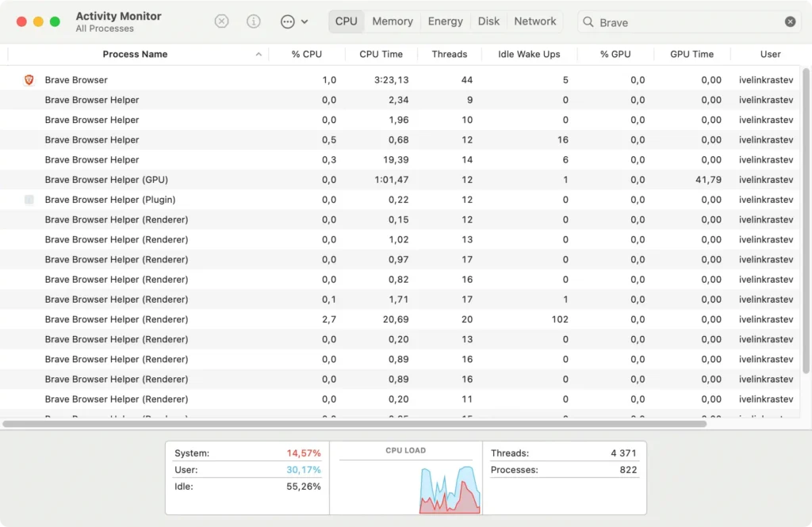Click the ellipsis more-actions icon
812x527 pixels.
(x=287, y=21)
